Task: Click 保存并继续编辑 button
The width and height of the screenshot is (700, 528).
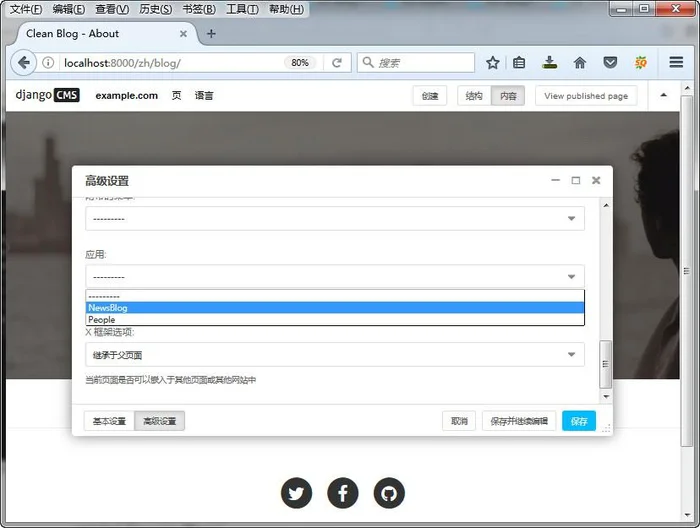Action: pos(519,421)
